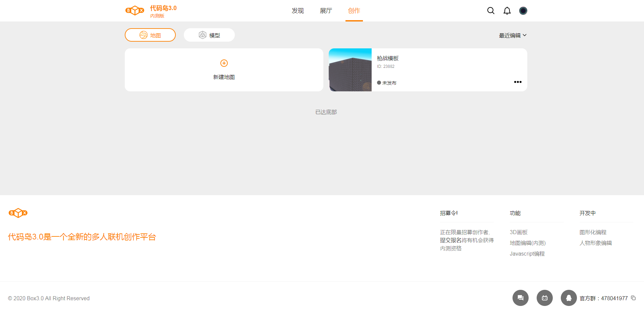This screenshot has height=314, width=644.
Task: Click the 枪战模板 title
Action: 388,58
